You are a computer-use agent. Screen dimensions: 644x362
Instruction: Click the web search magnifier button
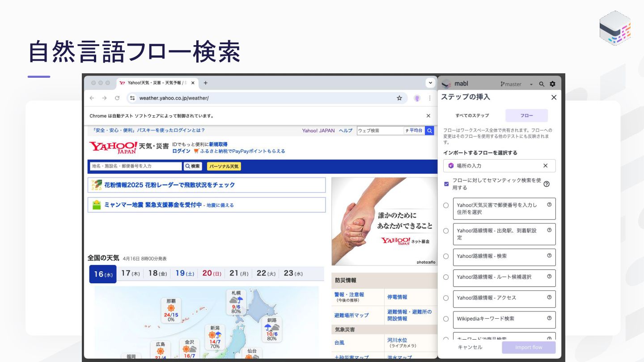[429, 130]
